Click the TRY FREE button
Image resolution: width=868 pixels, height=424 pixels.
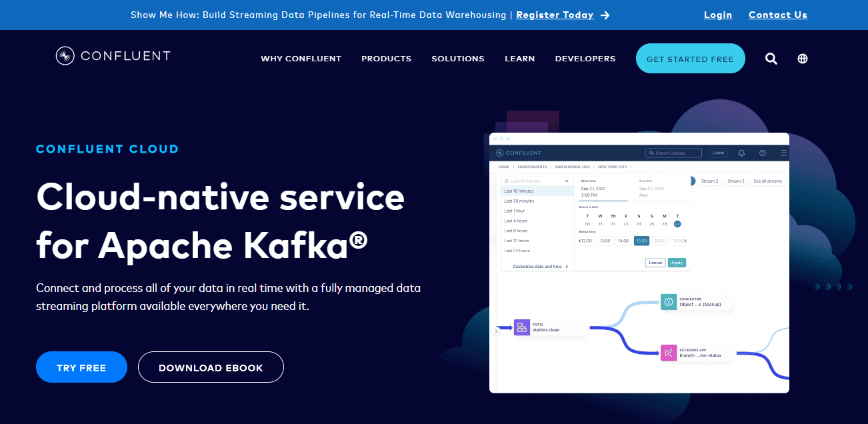[81, 367]
